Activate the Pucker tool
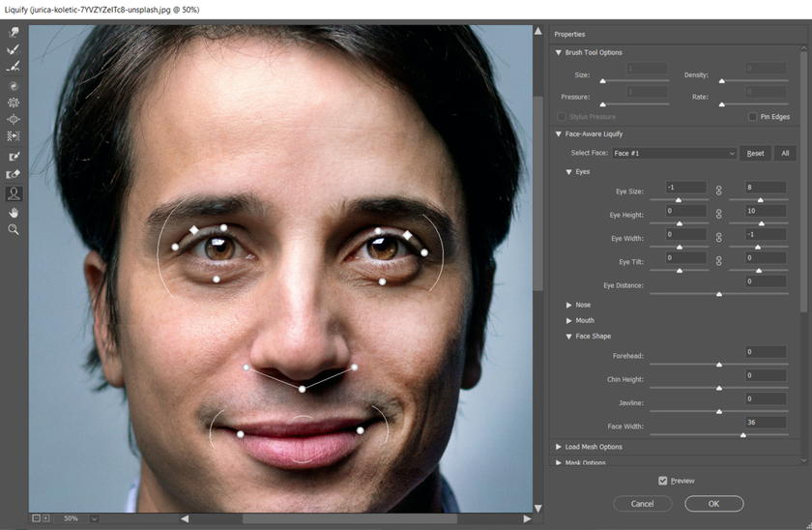 tap(14, 103)
